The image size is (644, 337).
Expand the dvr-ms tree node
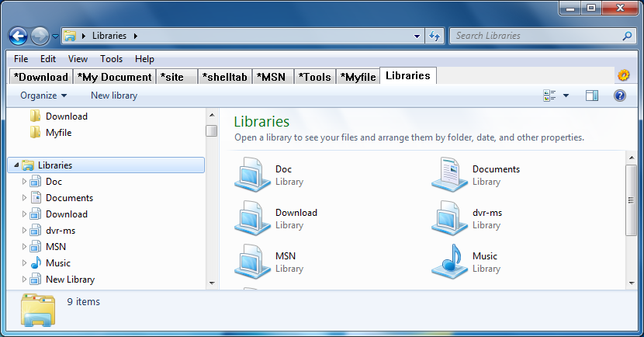click(24, 230)
